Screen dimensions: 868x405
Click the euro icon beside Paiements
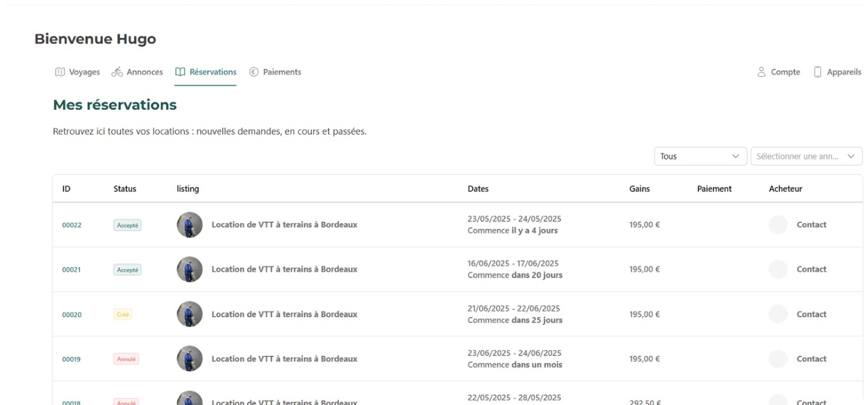click(254, 72)
